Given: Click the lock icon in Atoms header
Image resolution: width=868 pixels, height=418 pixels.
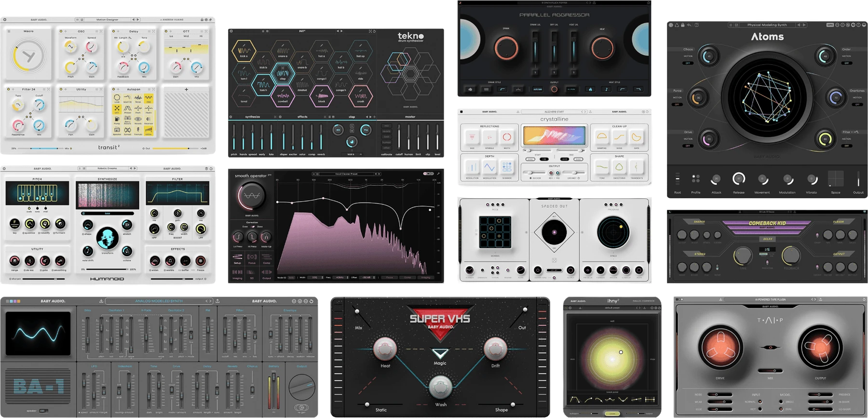Looking at the screenshot, I should click(683, 25).
